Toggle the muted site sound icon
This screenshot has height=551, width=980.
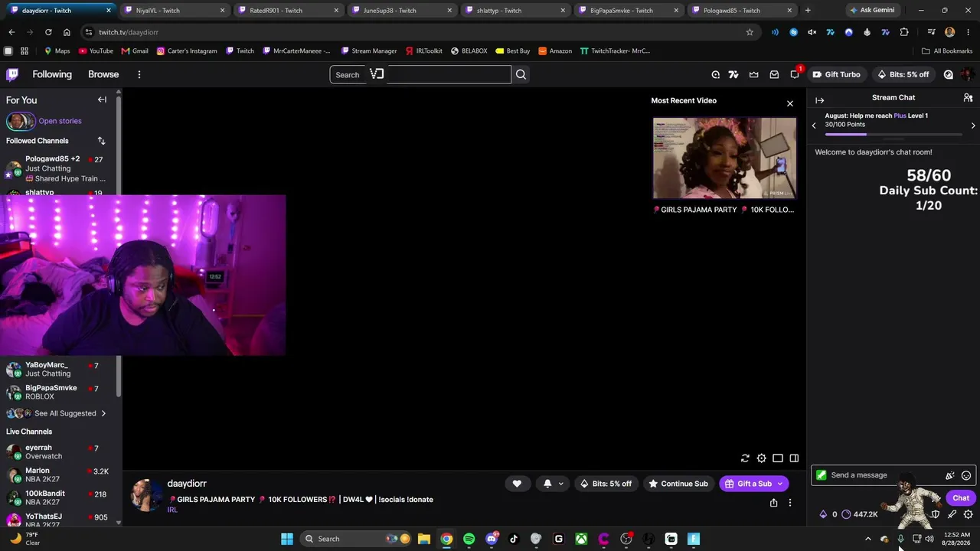pos(812,32)
